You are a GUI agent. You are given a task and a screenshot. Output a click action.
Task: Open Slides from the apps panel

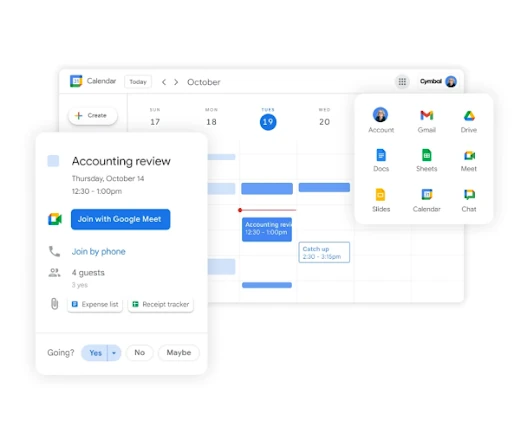pyautogui.click(x=381, y=200)
